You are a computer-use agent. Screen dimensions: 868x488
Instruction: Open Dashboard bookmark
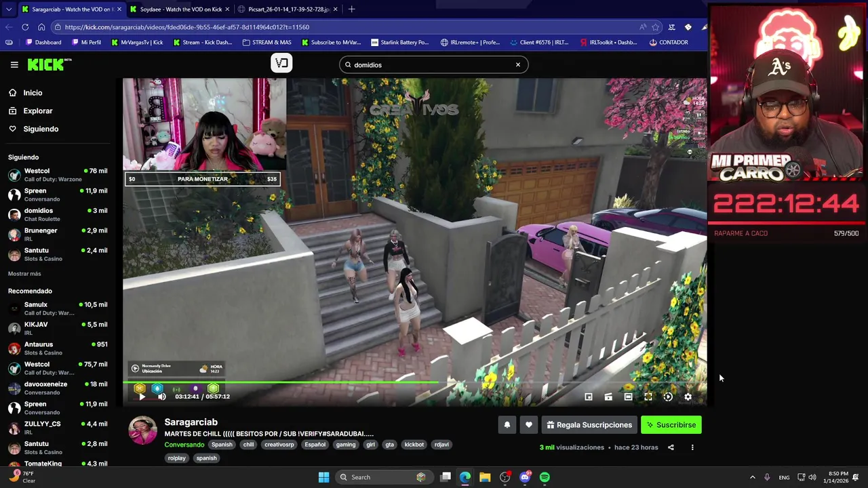tap(43, 42)
